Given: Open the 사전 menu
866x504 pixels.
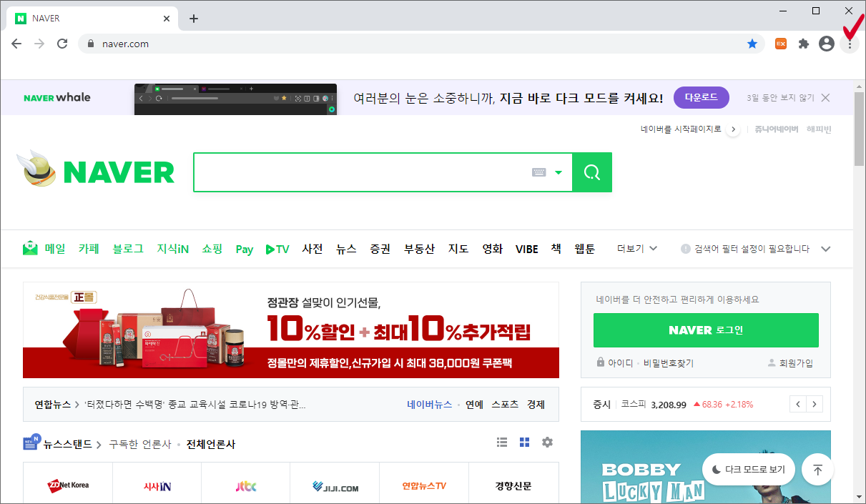Looking at the screenshot, I should click(x=313, y=249).
